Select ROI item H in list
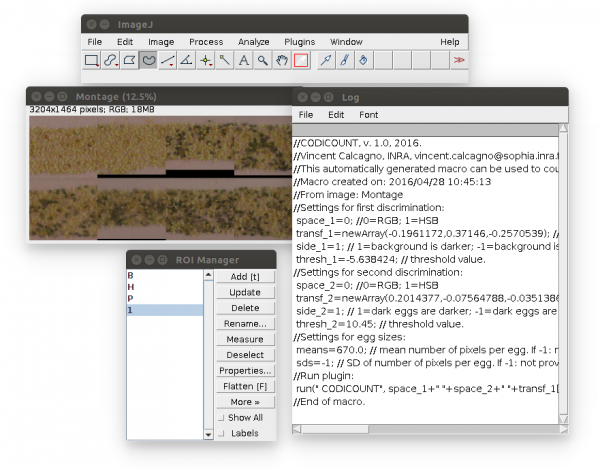Screen dimensions: 600x469 pyautogui.click(x=165, y=287)
